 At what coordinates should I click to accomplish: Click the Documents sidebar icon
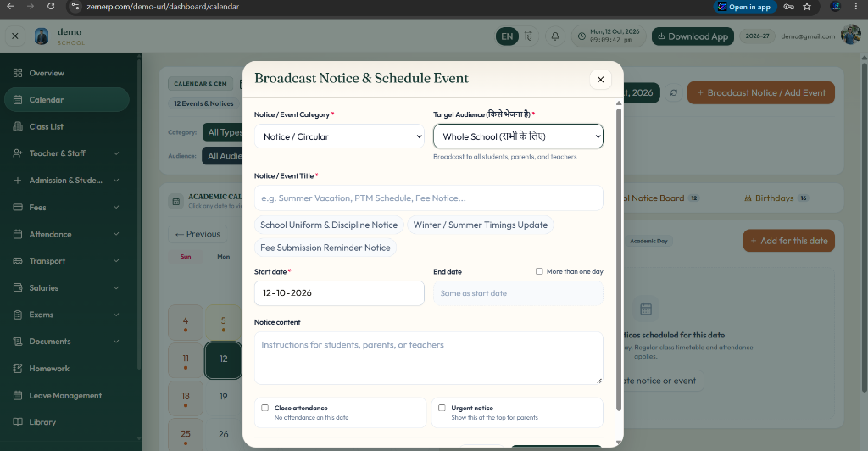click(x=18, y=342)
